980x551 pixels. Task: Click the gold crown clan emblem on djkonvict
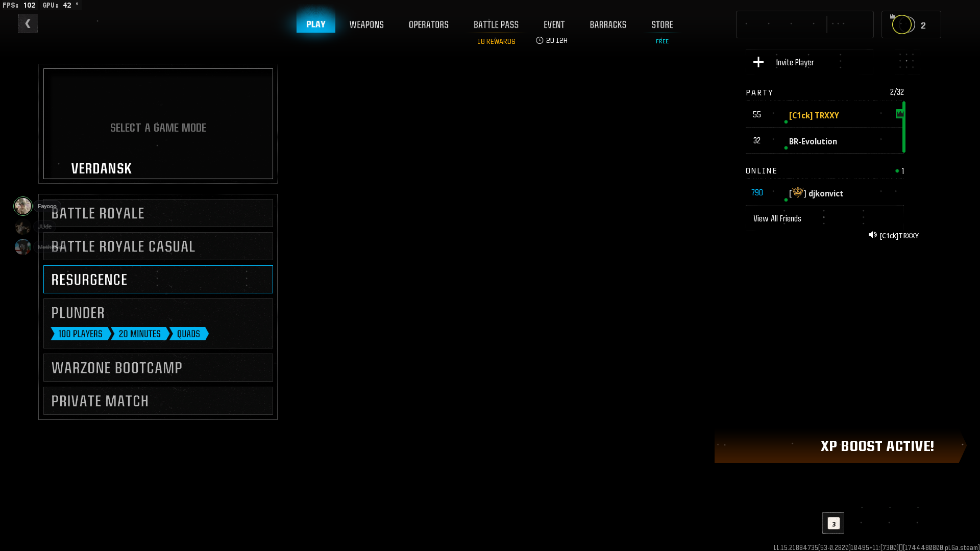798,192
